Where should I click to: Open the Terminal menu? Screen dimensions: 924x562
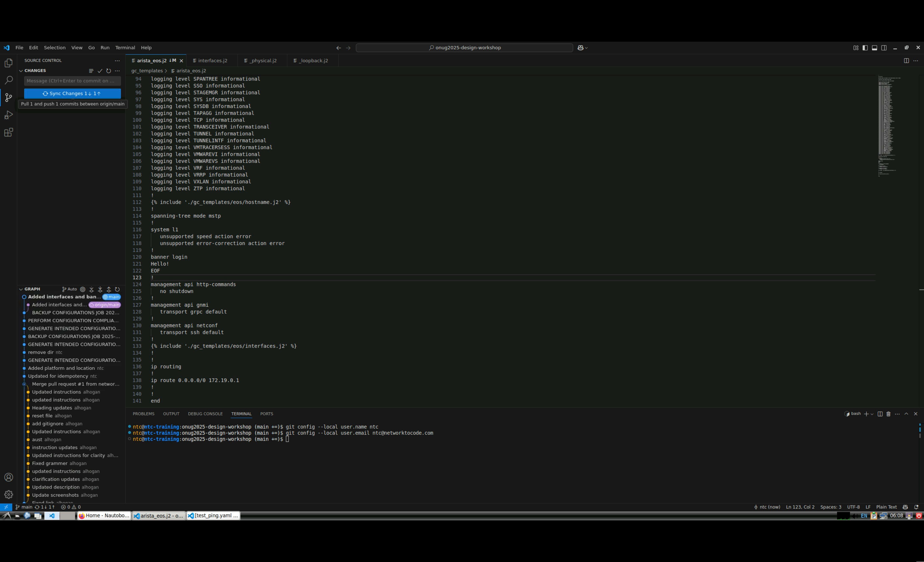point(125,48)
